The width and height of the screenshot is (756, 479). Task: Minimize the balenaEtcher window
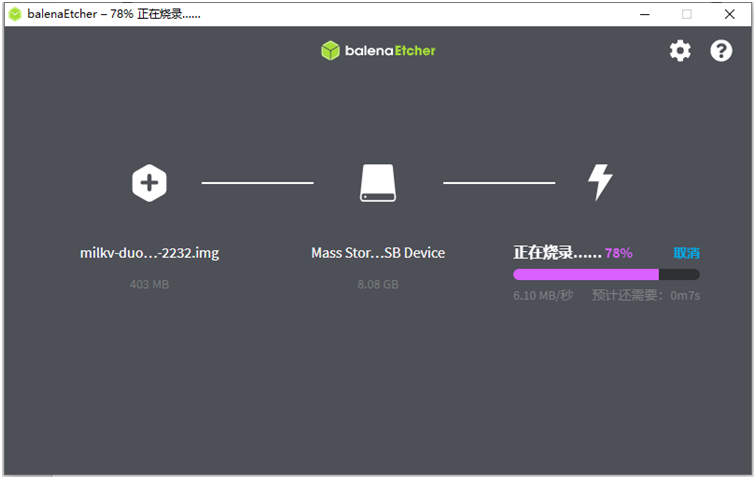click(645, 14)
